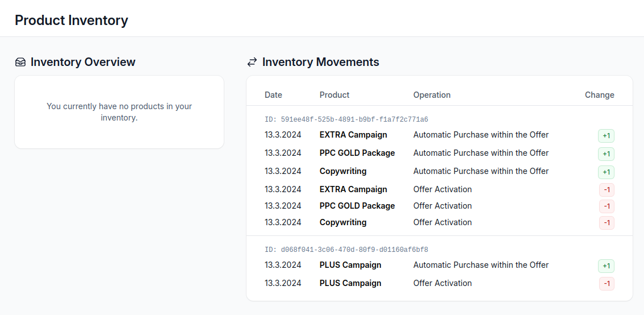Click the movement ID starting with 591ee48f
Viewport: 644px width, 315px height.
346,119
